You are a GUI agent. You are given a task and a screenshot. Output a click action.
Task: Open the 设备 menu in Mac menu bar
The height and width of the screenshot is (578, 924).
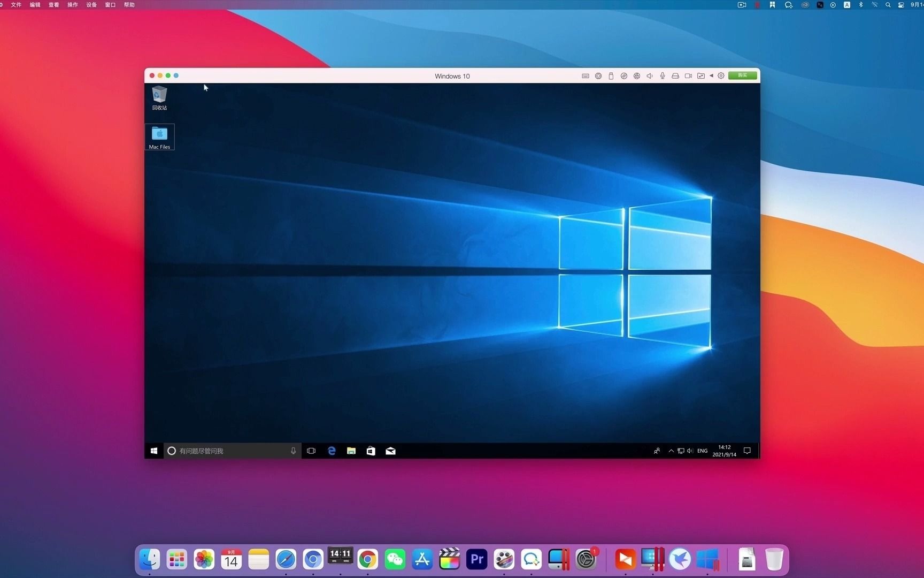click(91, 5)
